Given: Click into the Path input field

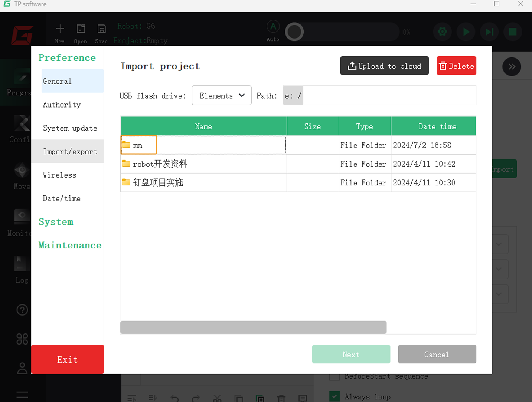Looking at the screenshot, I should coord(379,95).
